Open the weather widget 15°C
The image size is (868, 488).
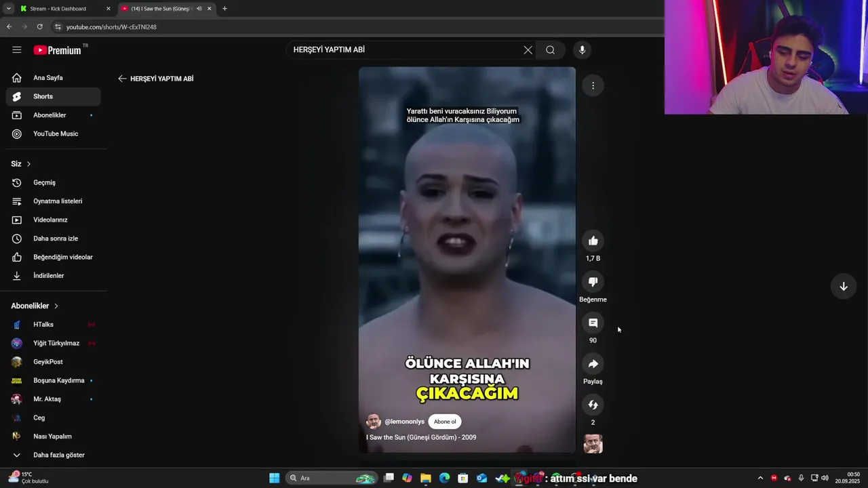click(28, 478)
